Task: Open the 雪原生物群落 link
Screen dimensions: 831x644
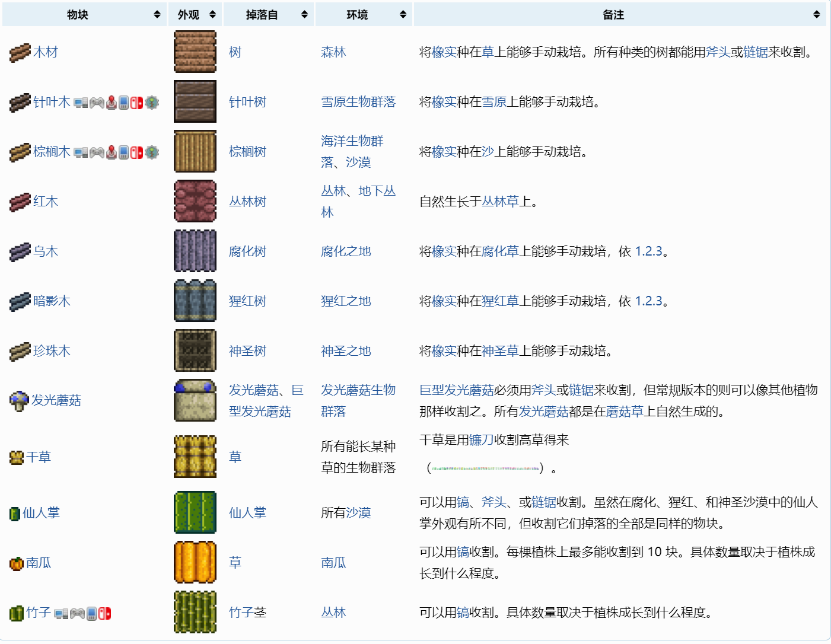Action: (x=358, y=102)
